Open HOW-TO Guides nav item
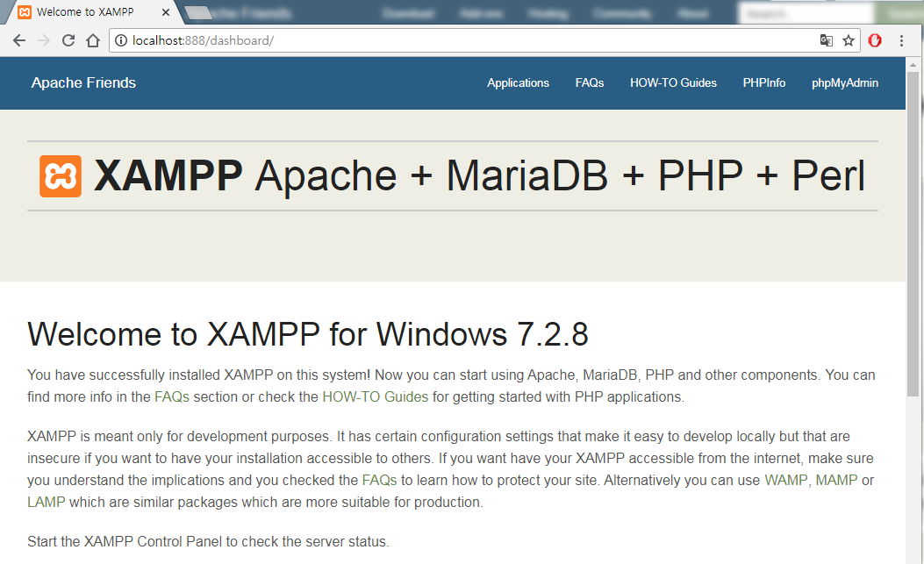Viewport: 924px width, 564px height. pos(673,83)
